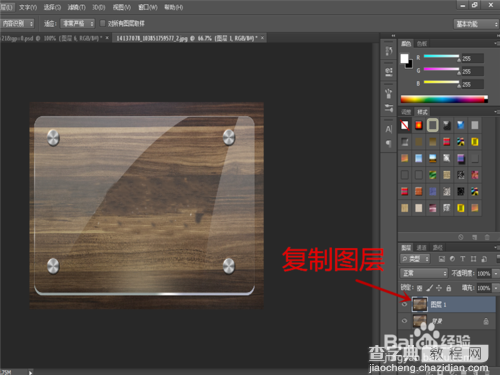Toggle the layer filter on/off switch
Image resolution: width=500 pixels, height=375 pixels.
point(498,258)
